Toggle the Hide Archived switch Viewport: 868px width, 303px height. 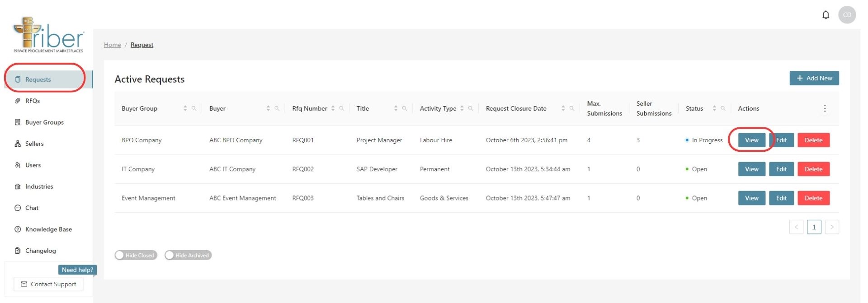(x=188, y=255)
